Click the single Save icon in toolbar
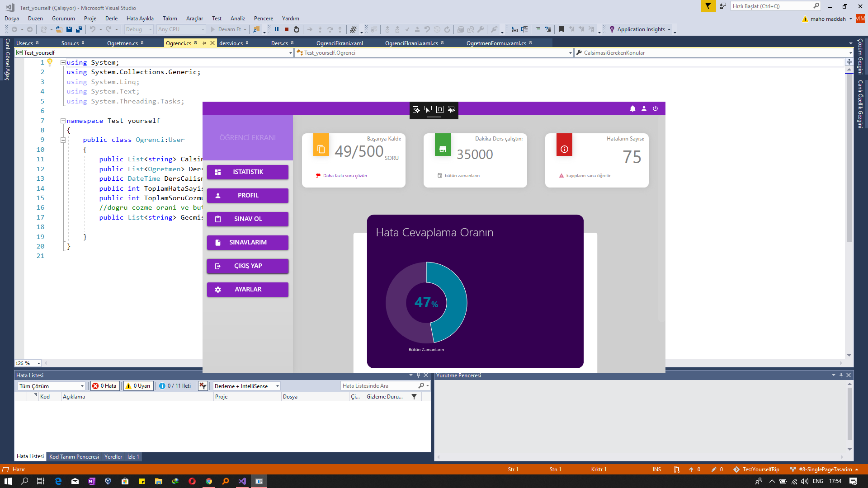Image resolution: width=868 pixels, height=488 pixels. (69, 29)
